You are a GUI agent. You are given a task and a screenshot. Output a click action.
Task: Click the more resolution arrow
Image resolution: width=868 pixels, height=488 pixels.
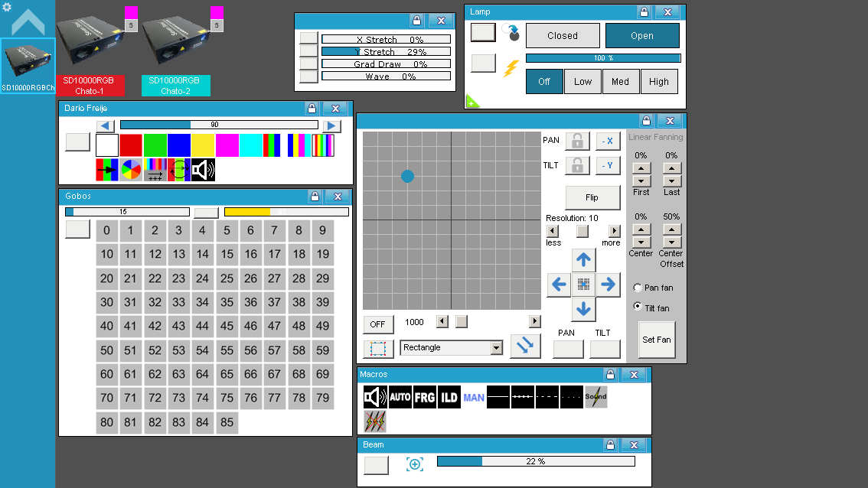pos(615,231)
